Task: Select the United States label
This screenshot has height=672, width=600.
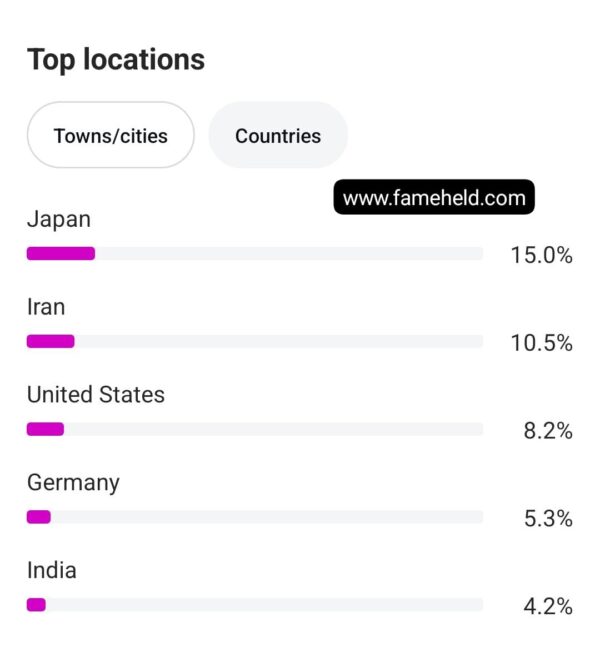Action: (96, 394)
